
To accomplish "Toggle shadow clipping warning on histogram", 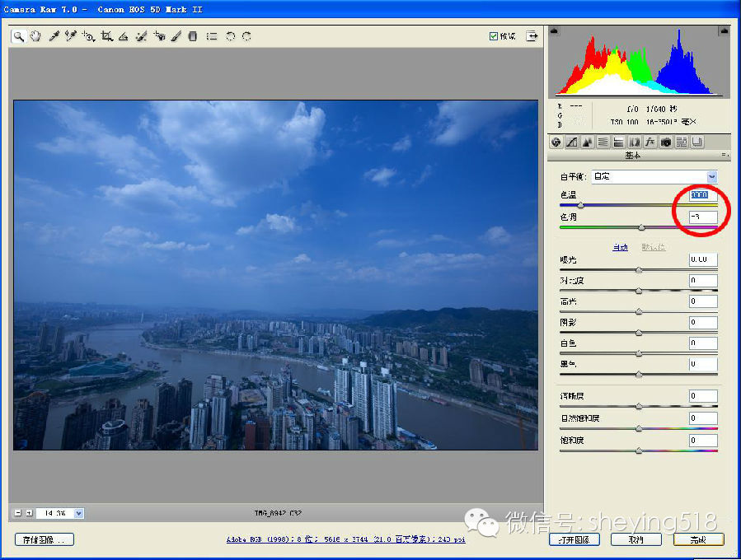I will pyautogui.click(x=555, y=31).
